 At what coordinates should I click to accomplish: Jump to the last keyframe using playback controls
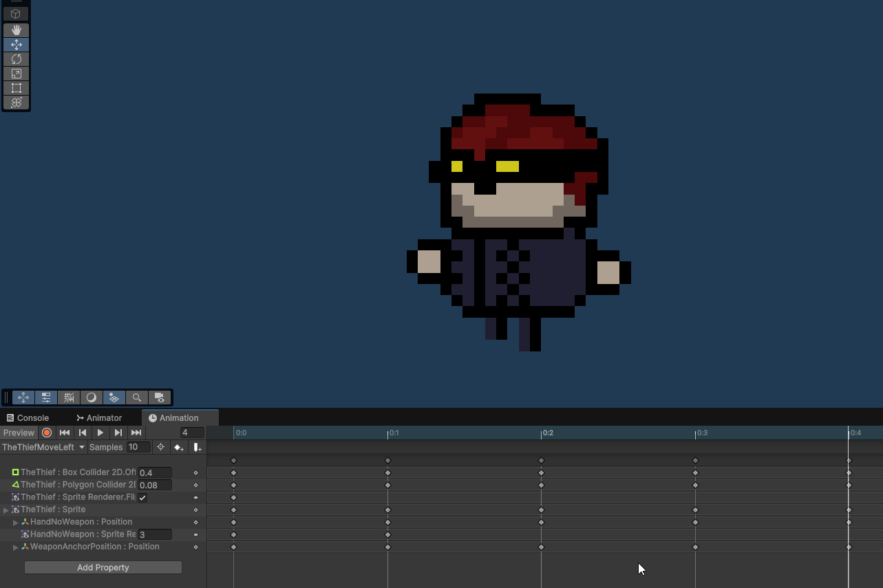coord(136,433)
